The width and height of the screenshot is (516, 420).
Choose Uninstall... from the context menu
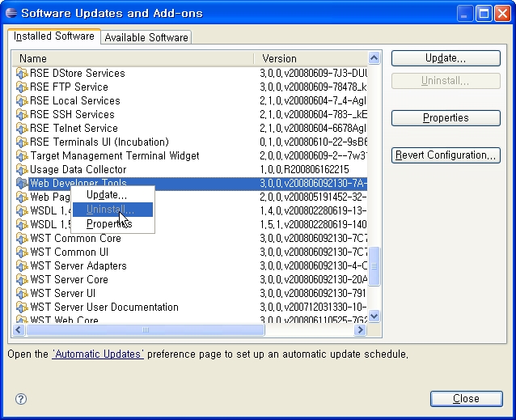click(x=112, y=210)
